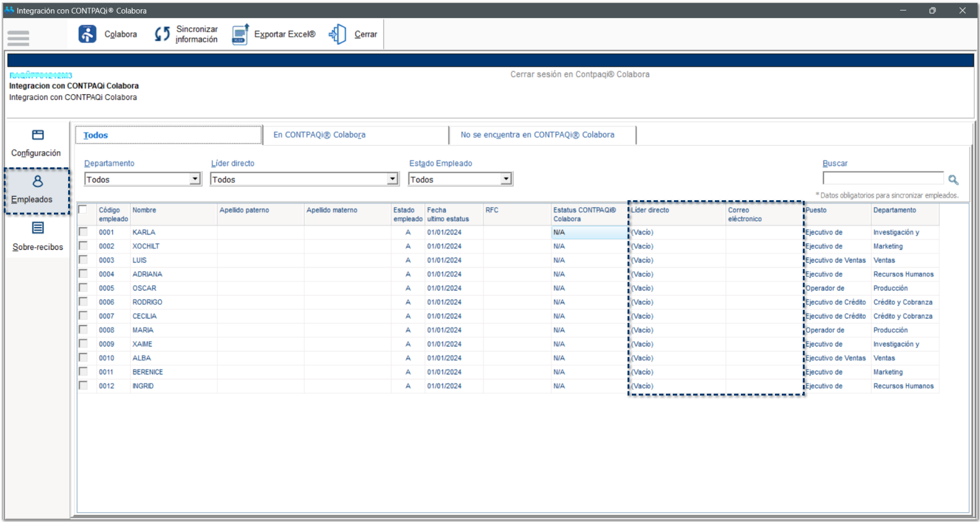Expand the Estado Empleado dropdown
This screenshot has width=980, height=522.
click(x=506, y=179)
